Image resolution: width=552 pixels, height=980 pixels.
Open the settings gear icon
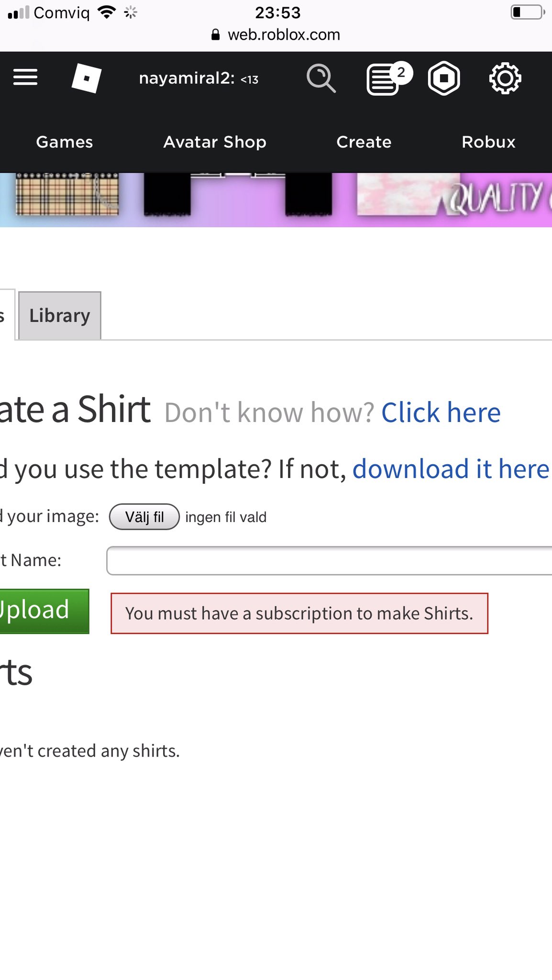[505, 78]
